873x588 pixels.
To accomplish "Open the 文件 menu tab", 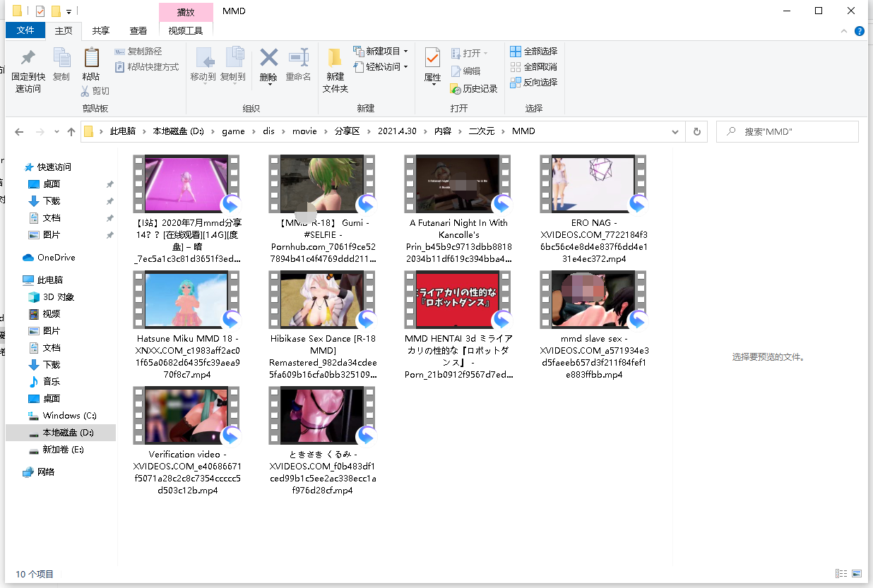I will (x=25, y=30).
